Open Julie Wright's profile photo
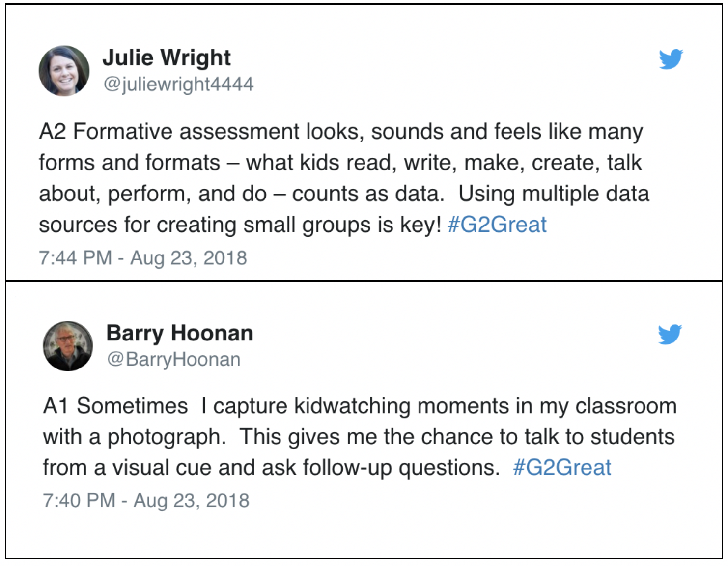Image resolution: width=728 pixels, height=566 pixels. tap(64, 71)
